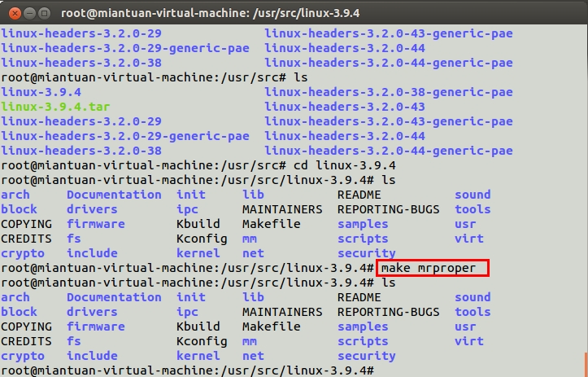Select net directory listed after make mrproper

click(253, 356)
